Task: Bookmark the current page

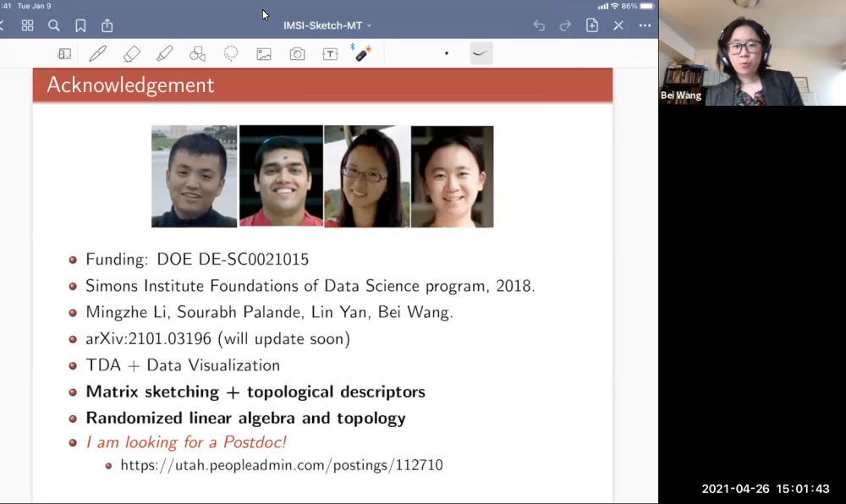Action: (x=80, y=25)
